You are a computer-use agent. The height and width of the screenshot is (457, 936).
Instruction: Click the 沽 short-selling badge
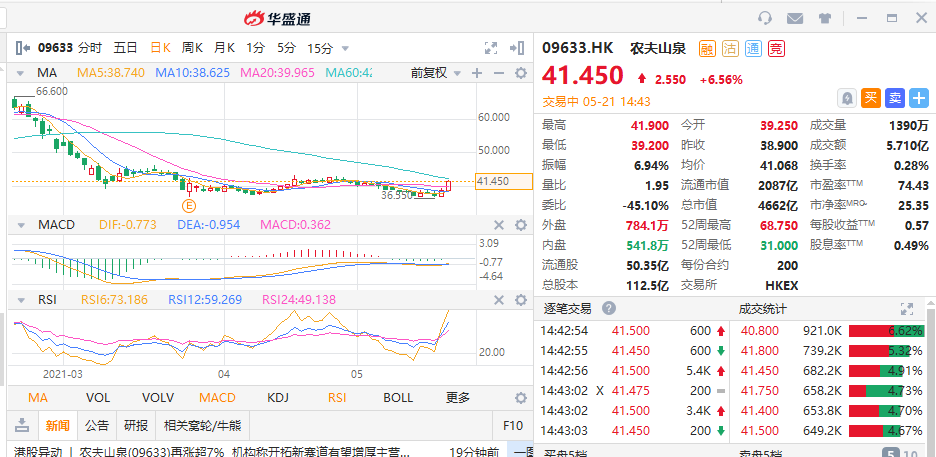730,48
